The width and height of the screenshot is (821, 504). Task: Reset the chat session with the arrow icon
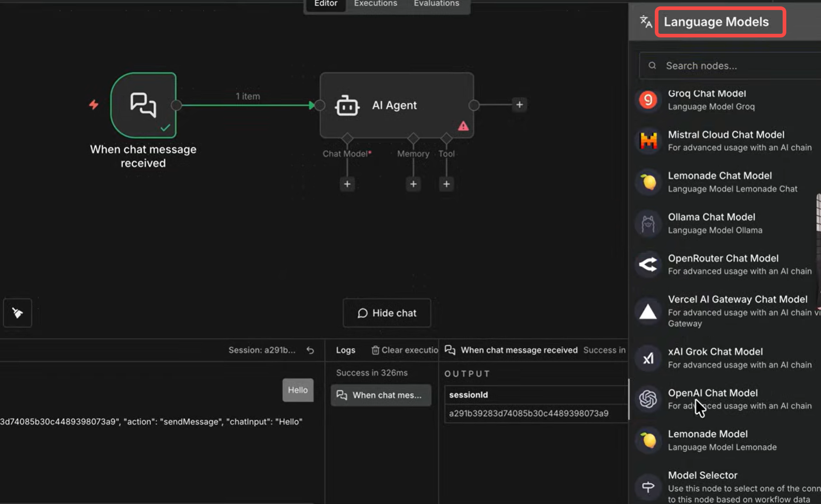coord(310,350)
